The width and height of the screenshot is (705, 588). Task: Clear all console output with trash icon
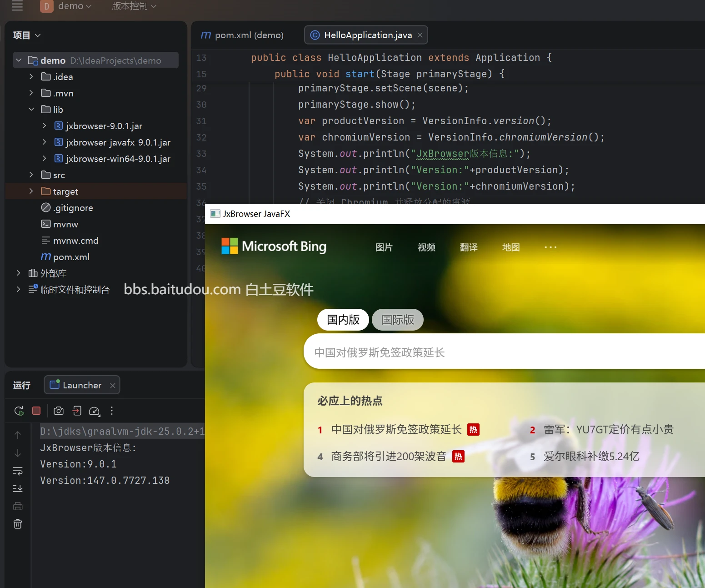[18, 524]
